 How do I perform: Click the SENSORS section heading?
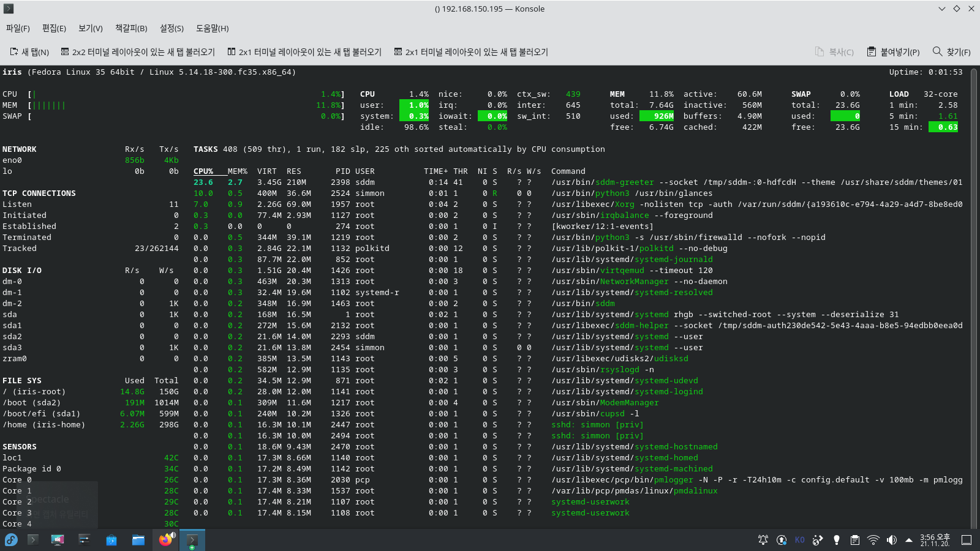[20, 447]
